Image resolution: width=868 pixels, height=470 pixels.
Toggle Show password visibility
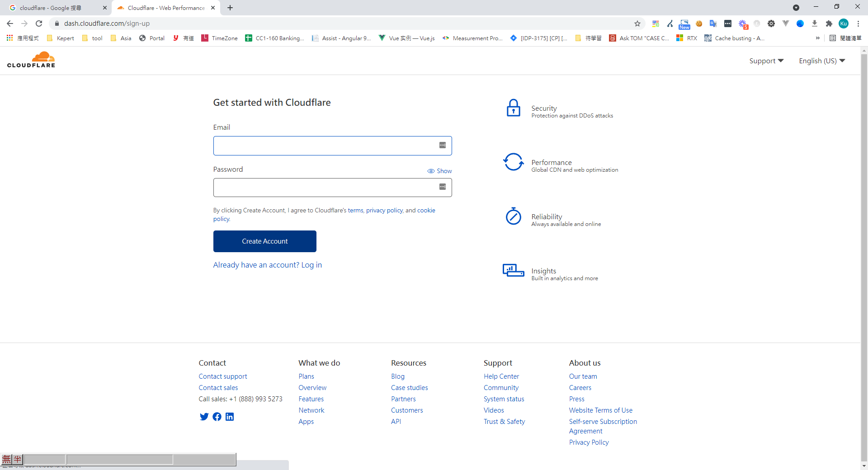(439, 171)
